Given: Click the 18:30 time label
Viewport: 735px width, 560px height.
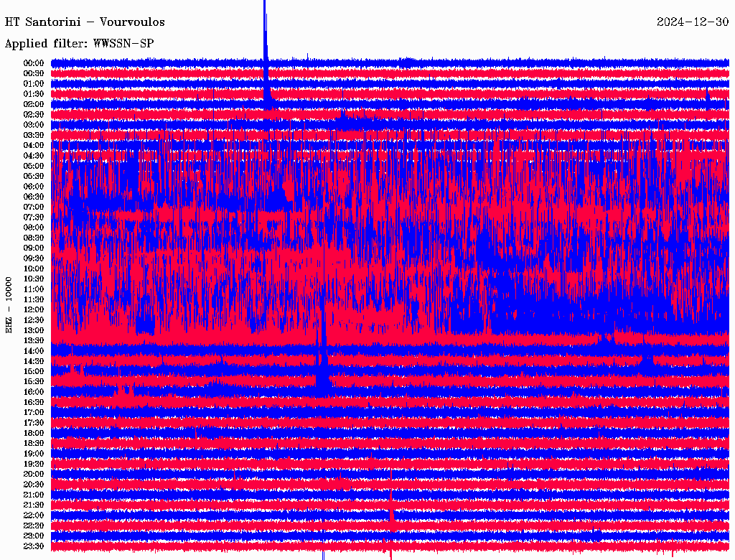Looking at the screenshot, I should tap(34, 443).
